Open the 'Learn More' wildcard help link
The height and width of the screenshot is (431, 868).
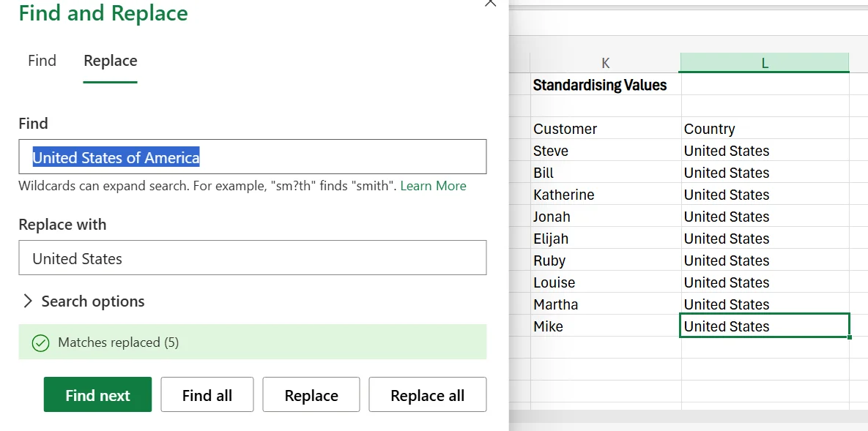[x=432, y=186]
